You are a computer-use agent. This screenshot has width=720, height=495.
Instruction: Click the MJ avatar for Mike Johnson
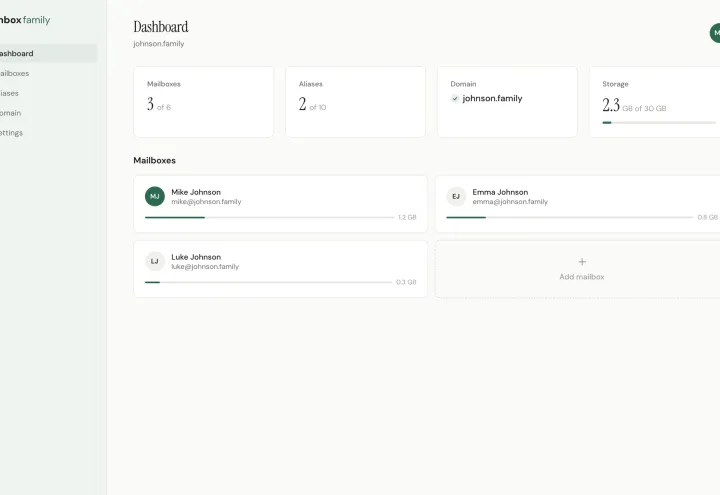pyautogui.click(x=155, y=197)
